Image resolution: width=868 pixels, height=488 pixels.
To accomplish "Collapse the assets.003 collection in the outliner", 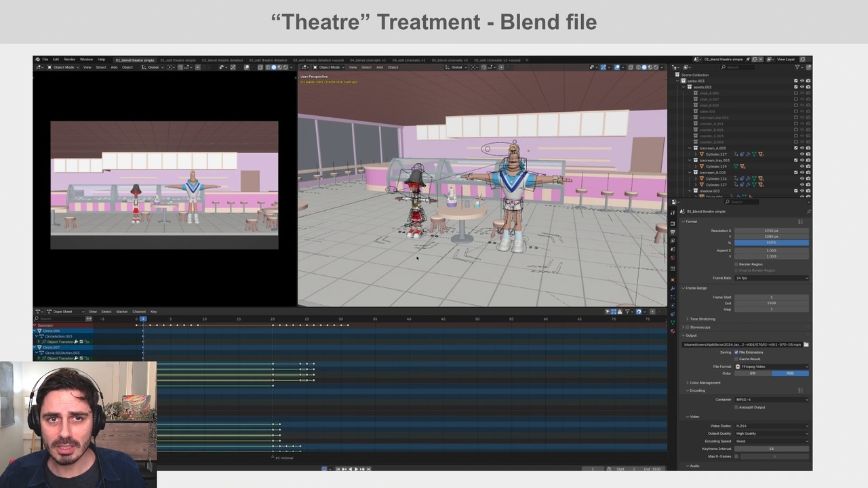I will click(x=684, y=87).
